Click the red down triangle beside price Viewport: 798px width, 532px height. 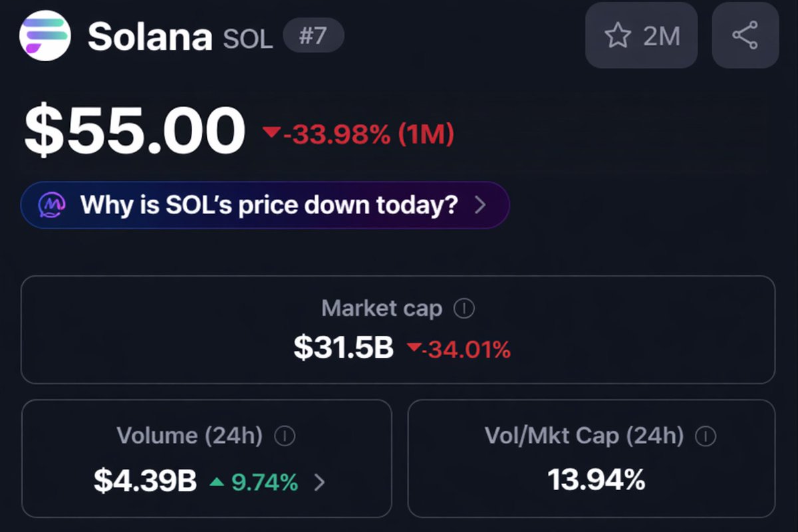[271, 133]
